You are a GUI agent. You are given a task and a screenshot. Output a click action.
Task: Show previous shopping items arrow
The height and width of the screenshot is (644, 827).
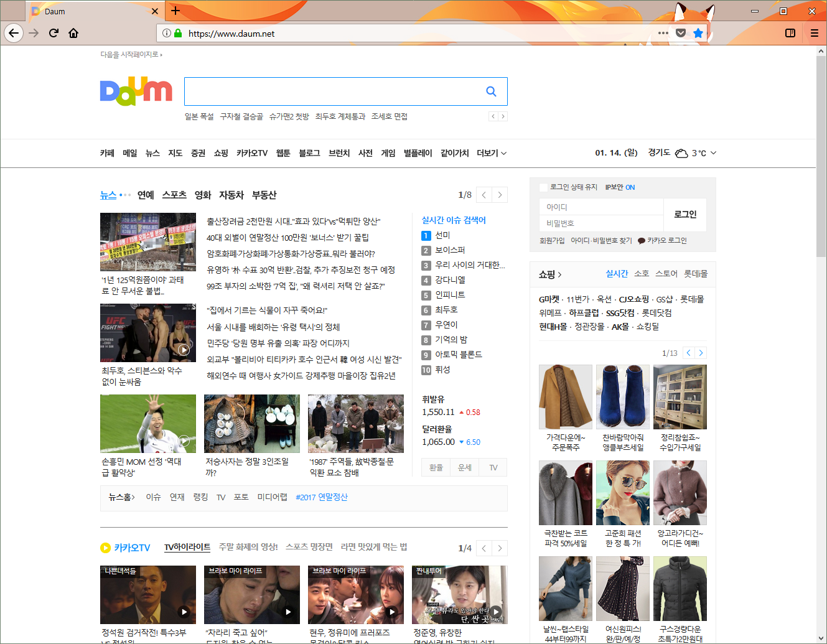click(x=689, y=353)
